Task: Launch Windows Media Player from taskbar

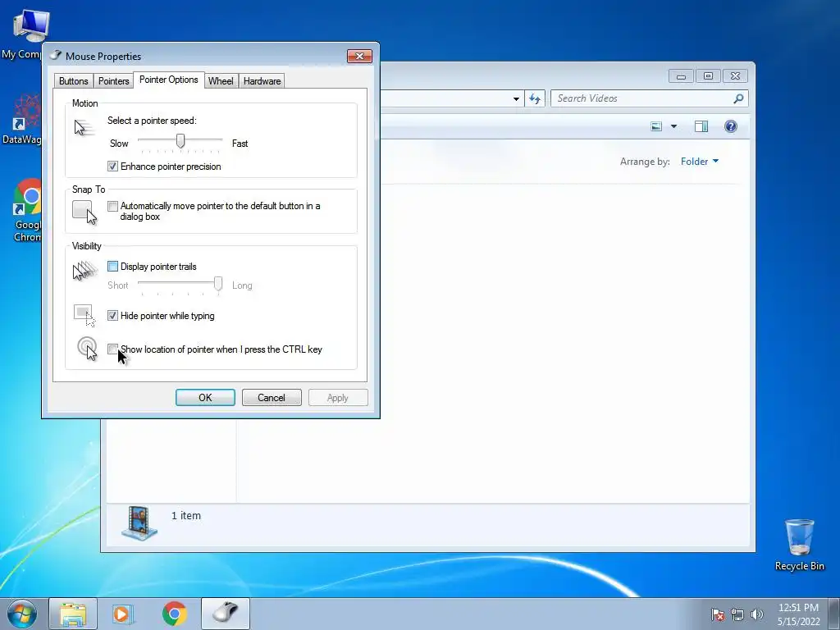Action: [x=123, y=614]
